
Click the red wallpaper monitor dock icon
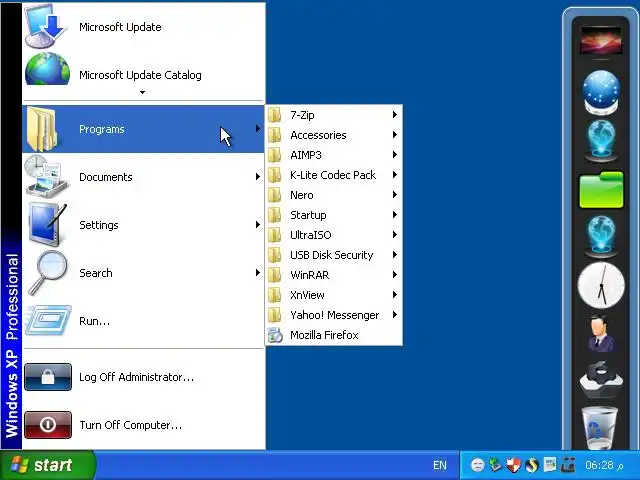click(x=601, y=40)
